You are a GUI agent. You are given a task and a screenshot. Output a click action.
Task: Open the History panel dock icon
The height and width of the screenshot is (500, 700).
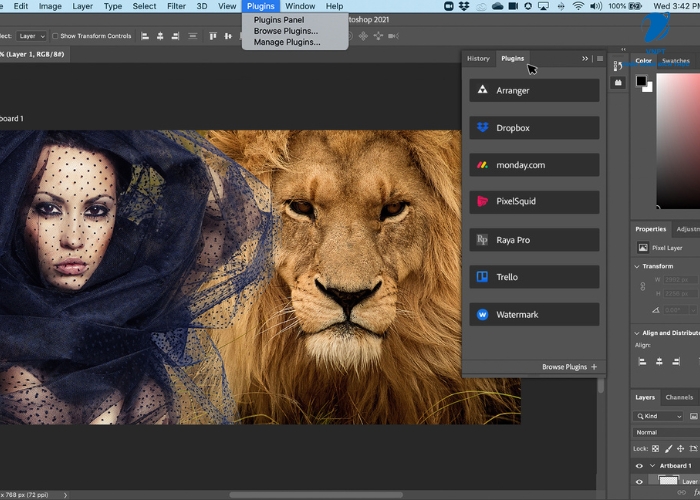(x=618, y=66)
